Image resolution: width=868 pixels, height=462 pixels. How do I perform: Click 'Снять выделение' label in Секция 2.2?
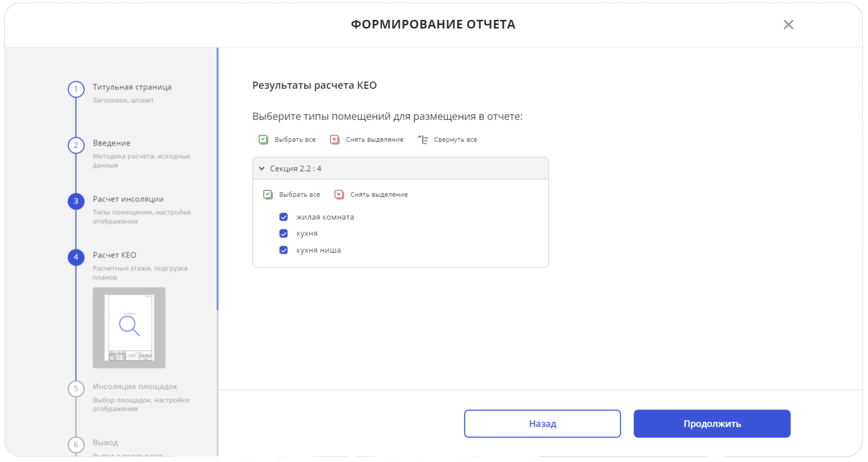pyautogui.click(x=379, y=195)
